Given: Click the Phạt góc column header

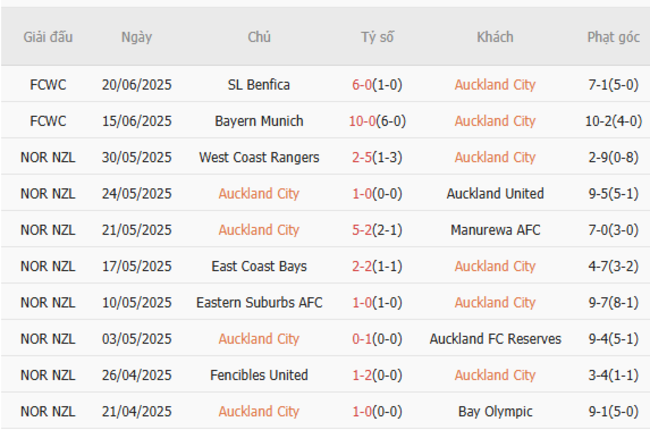Looking at the screenshot, I should pyautogui.click(x=613, y=37).
